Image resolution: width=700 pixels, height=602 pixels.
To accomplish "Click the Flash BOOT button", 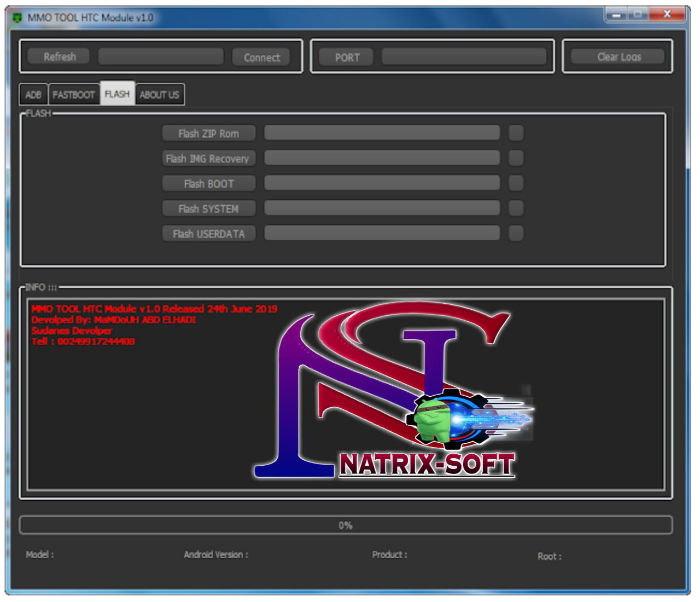I will 209,184.
